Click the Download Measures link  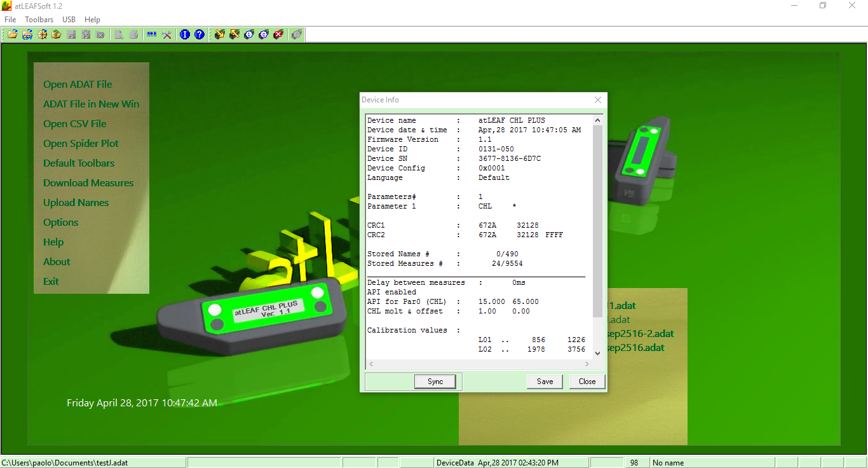88,183
